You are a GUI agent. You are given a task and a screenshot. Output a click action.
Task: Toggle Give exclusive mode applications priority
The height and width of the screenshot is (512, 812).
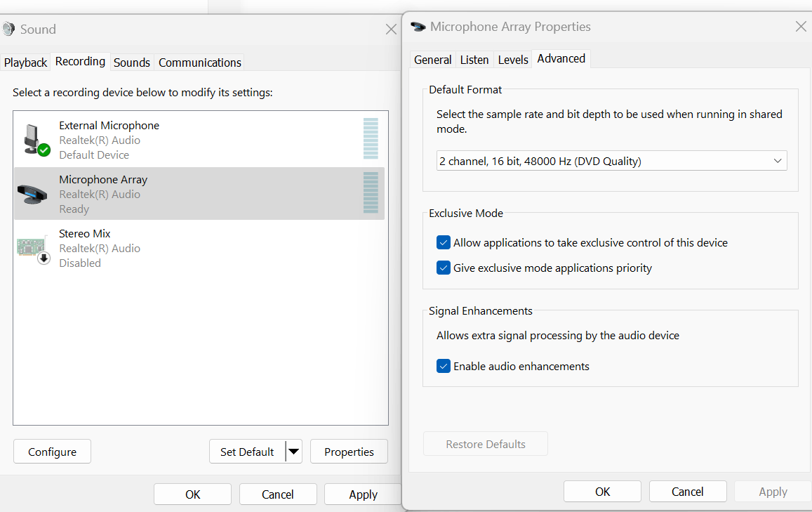(444, 268)
